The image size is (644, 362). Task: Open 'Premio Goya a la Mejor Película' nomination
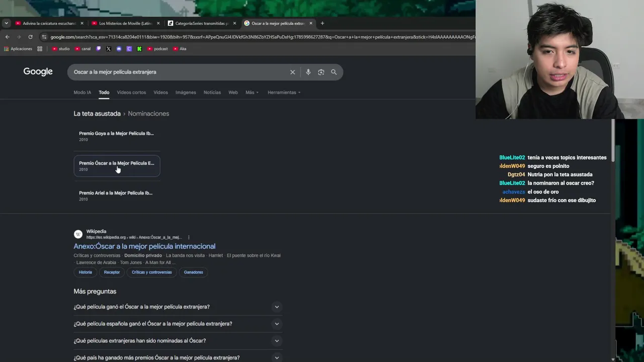click(117, 136)
